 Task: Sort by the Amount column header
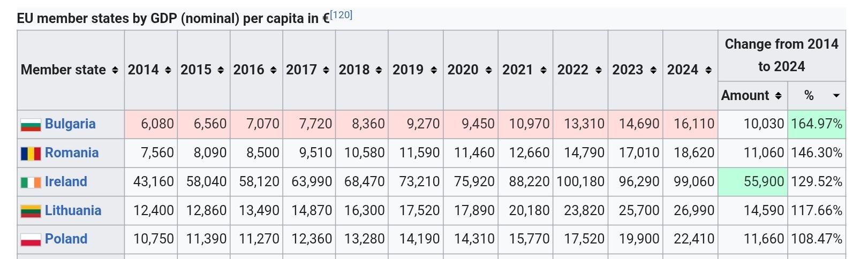pos(745,95)
